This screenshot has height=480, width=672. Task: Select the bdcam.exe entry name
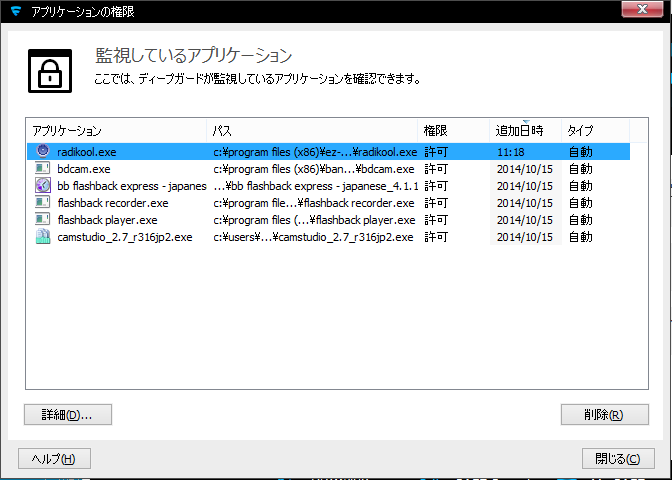84,169
